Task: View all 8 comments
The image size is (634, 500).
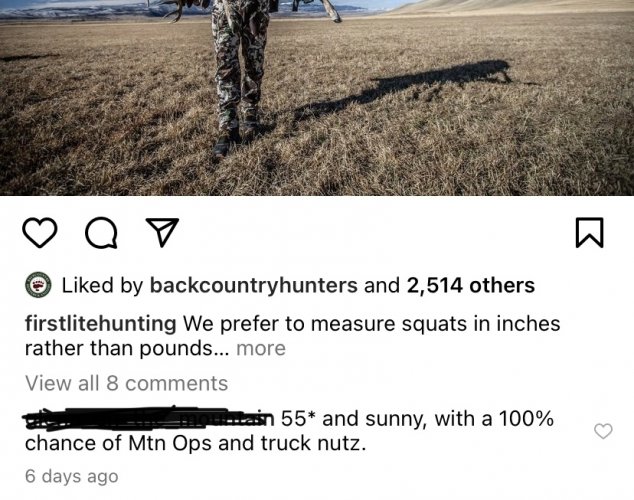Action: click(126, 383)
